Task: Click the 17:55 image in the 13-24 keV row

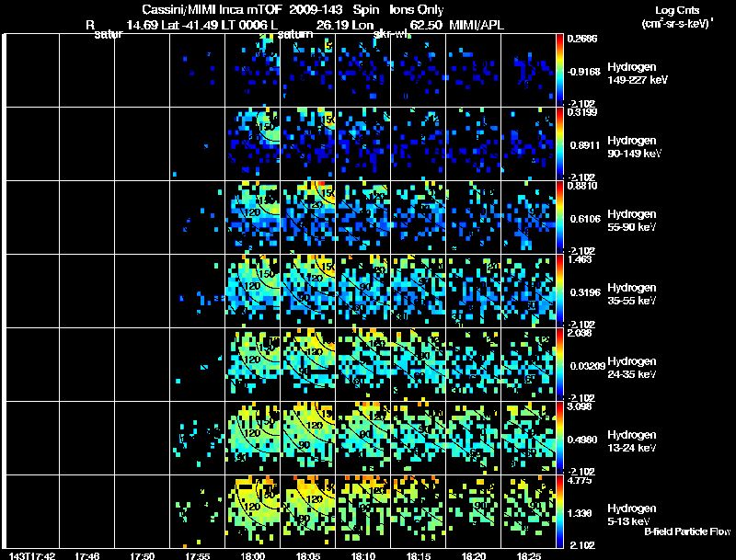Action: tap(197, 438)
